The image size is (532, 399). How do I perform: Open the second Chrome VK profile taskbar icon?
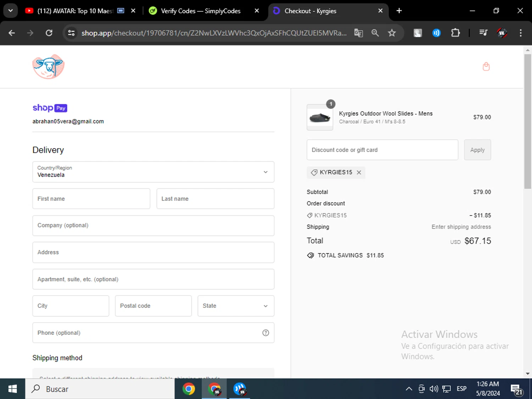click(214, 389)
